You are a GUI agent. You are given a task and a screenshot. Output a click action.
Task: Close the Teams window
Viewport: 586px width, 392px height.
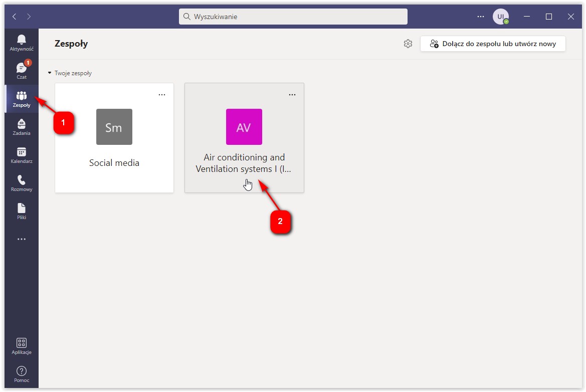570,17
